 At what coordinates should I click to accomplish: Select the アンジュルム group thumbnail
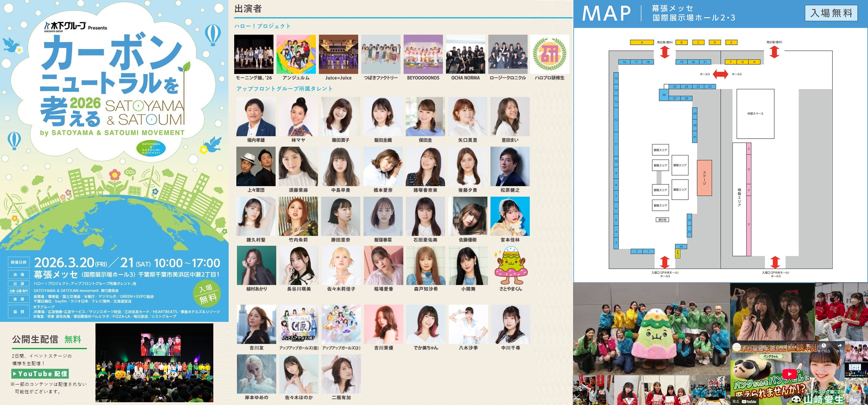point(296,54)
